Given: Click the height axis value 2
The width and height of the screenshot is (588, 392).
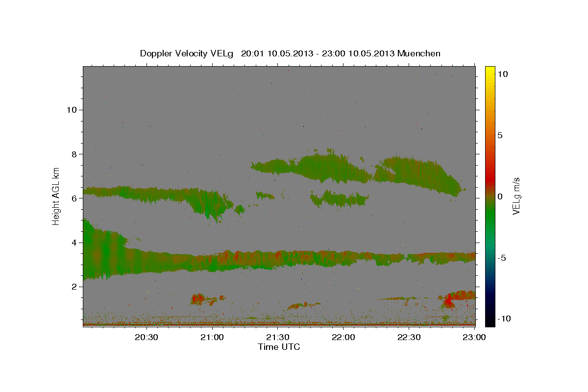Looking at the screenshot, I should point(73,286).
